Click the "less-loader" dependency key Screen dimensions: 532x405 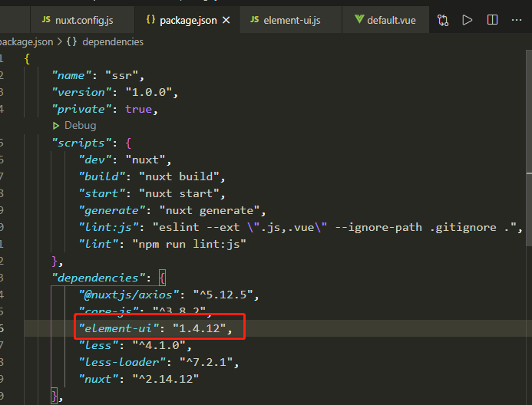(122, 362)
